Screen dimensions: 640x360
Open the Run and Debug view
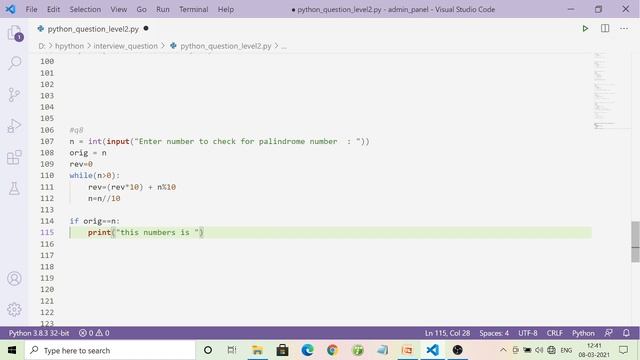(x=14, y=126)
